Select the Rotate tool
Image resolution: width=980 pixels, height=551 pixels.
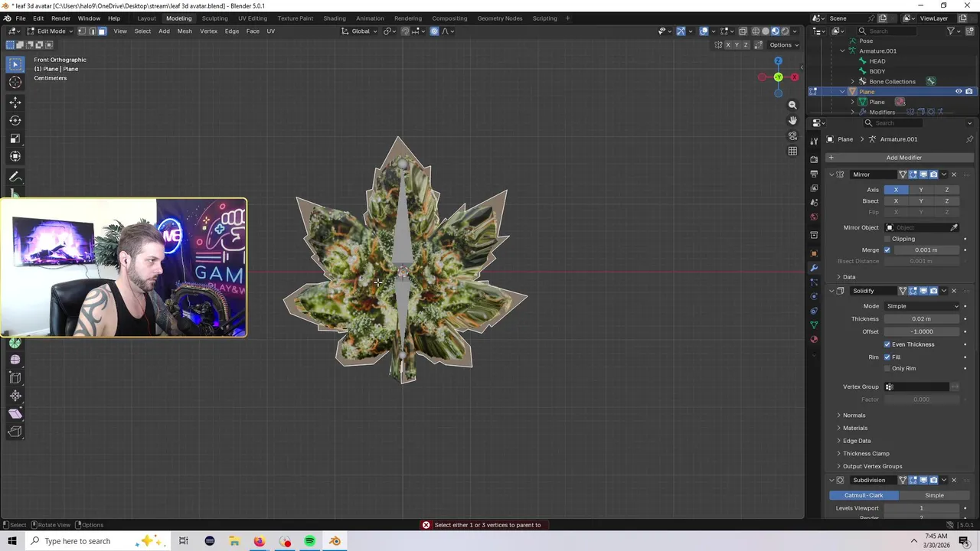point(15,120)
